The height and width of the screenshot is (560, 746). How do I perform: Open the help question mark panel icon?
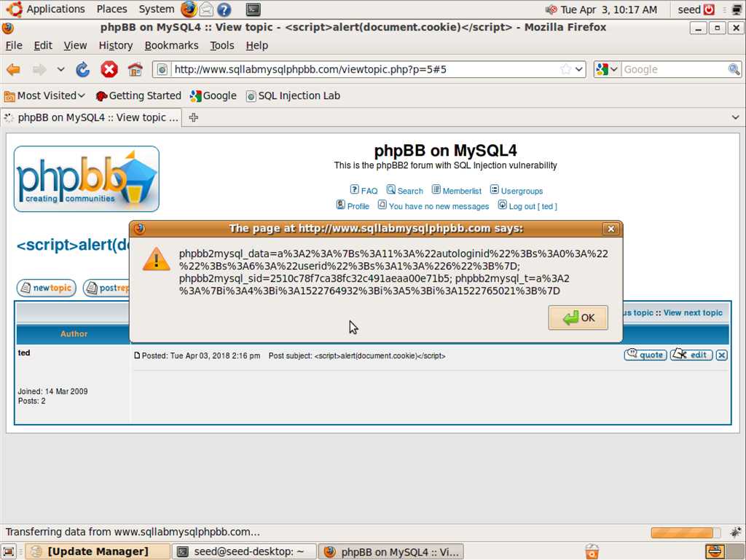click(x=224, y=9)
